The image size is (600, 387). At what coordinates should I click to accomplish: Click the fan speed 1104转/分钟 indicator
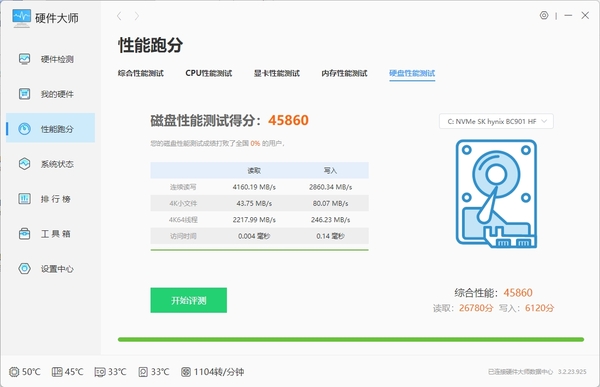point(212,372)
